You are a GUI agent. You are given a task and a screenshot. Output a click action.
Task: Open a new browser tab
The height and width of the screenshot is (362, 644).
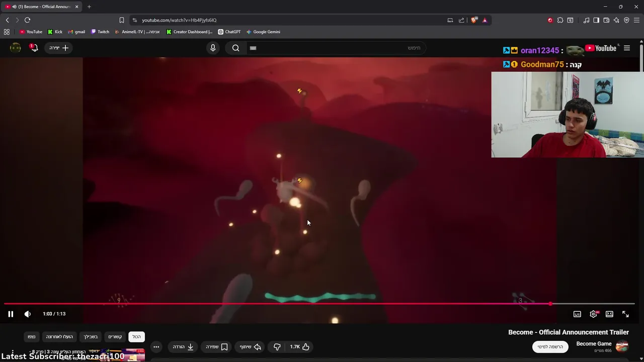pyautogui.click(x=89, y=7)
